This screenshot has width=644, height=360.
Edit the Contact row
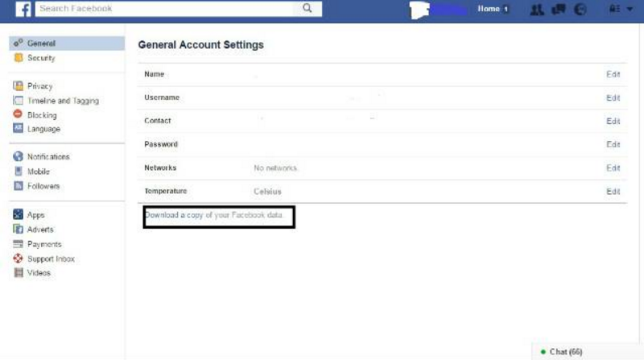coord(613,122)
